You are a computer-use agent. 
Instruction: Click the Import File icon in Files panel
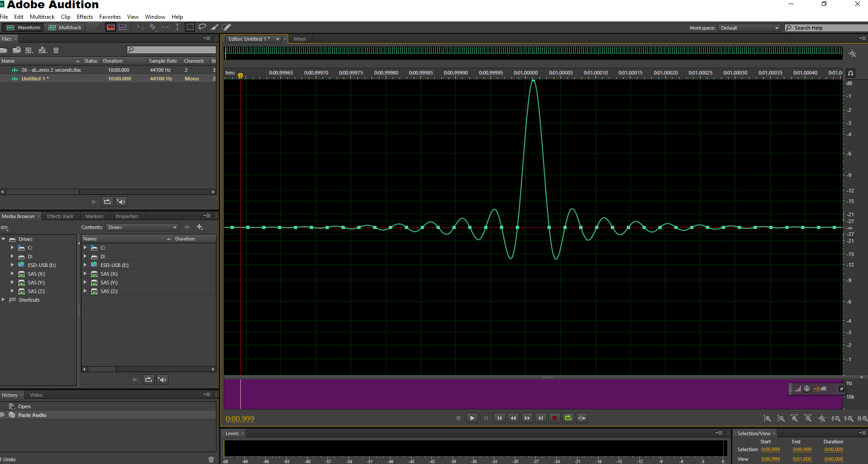(17, 50)
